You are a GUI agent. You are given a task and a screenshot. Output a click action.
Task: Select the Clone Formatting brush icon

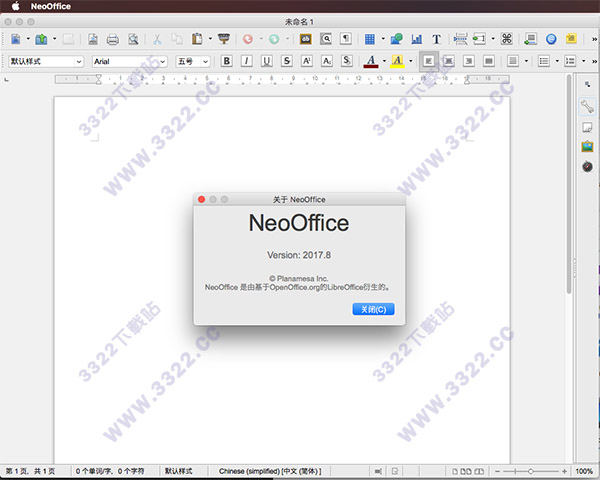(x=224, y=39)
